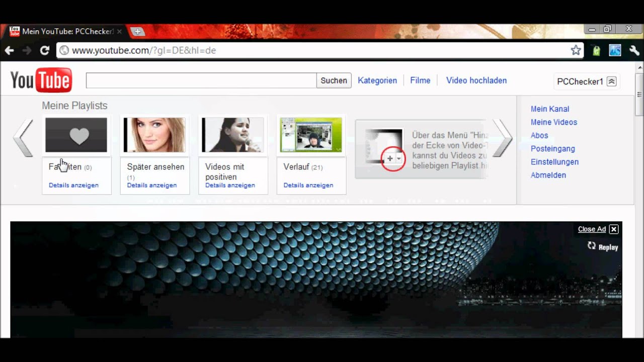Show next playlists with right arrow

click(x=502, y=138)
